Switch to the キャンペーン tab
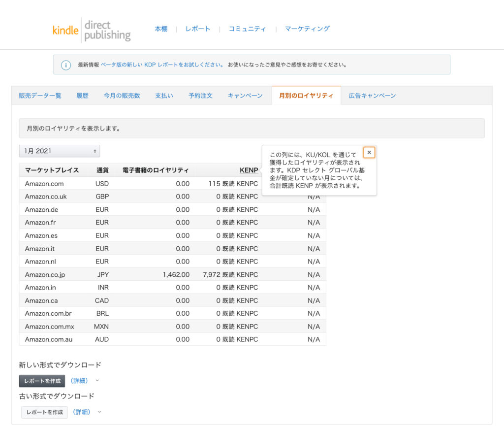The image size is (504, 429). click(x=245, y=96)
